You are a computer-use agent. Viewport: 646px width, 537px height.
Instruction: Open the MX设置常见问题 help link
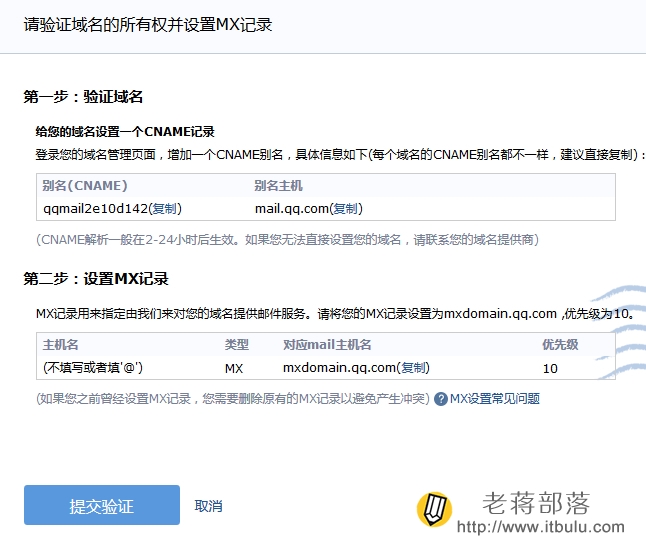point(495,399)
